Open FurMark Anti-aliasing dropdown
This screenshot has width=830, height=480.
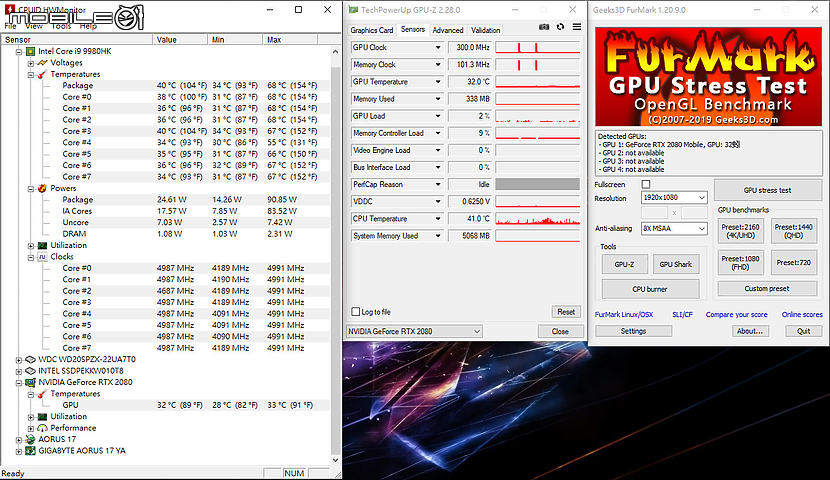click(674, 229)
